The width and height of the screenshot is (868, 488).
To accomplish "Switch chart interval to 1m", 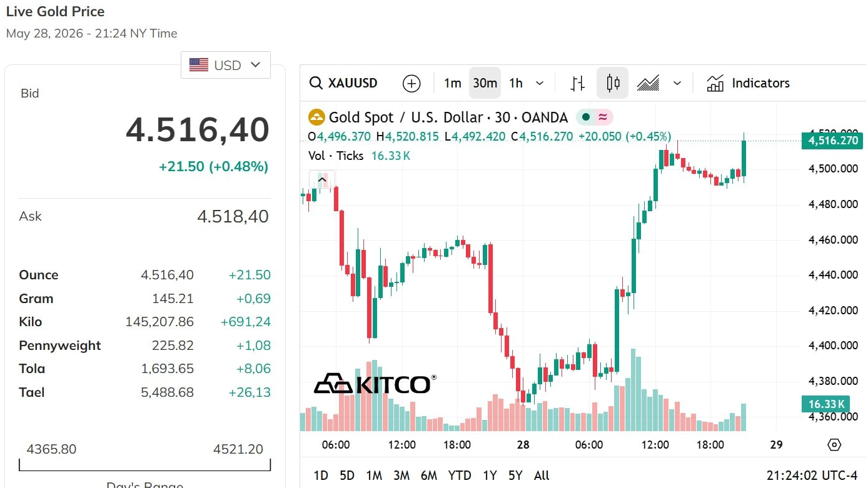I will point(452,83).
